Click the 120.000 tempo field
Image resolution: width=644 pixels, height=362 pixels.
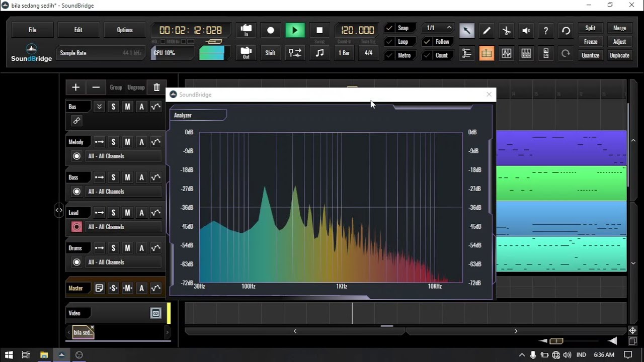(x=357, y=30)
